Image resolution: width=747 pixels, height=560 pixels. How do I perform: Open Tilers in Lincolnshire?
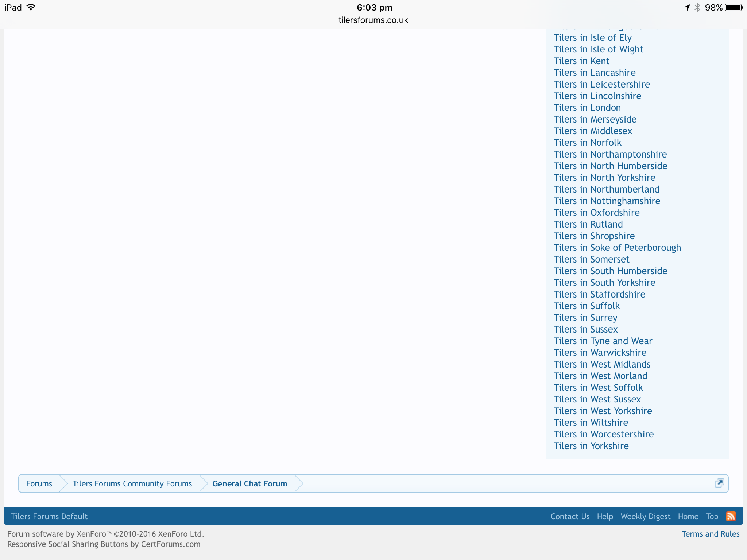pos(597,96)
